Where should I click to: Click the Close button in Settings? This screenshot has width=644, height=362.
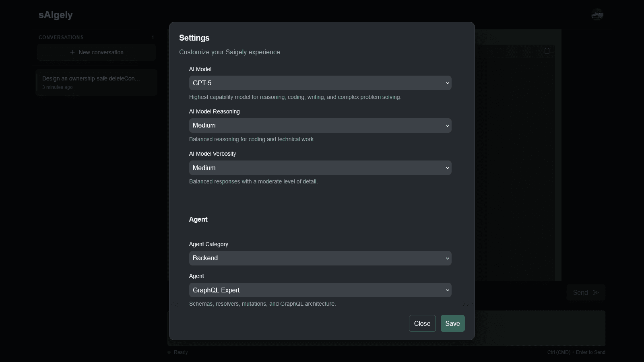coord(422,323)
